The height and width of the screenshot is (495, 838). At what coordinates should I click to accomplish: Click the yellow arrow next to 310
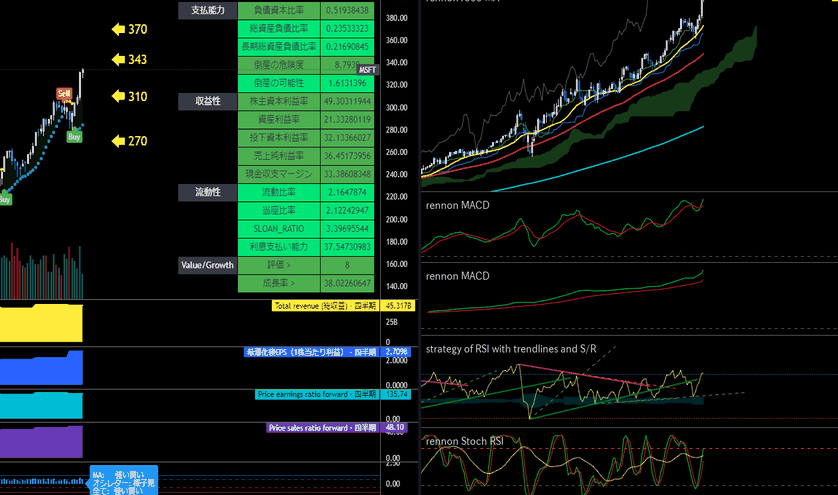point(117,97)
